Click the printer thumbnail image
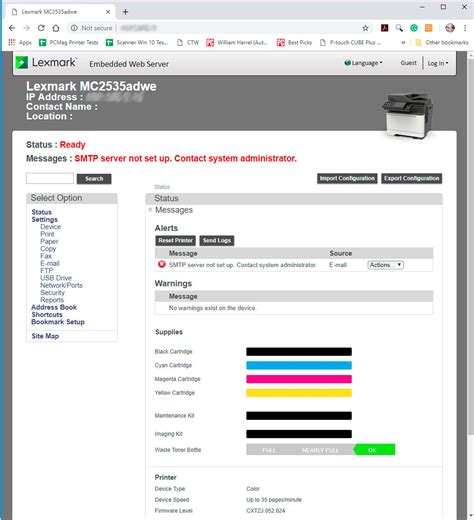Screen dimensions: 474x520 click(407, 115)
